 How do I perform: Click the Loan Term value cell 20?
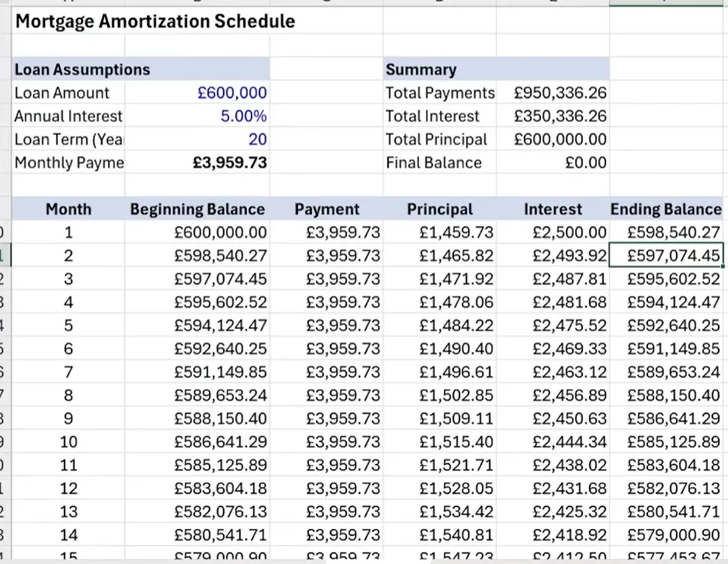coord(257,140)
